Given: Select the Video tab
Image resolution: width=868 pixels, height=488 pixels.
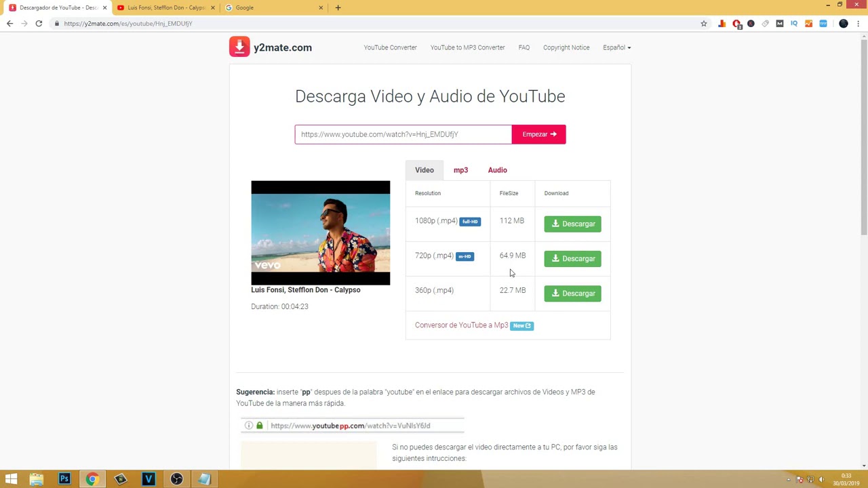Looking at the screenshot, I should click(425, 170).
